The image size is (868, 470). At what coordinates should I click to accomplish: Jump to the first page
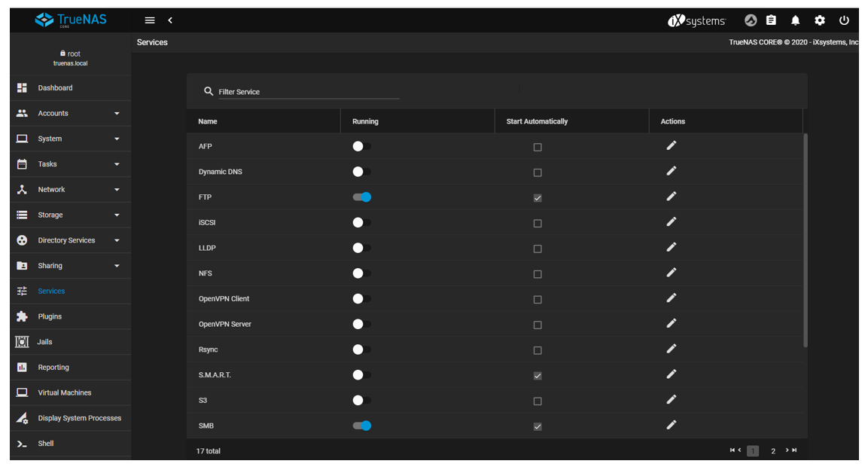pyautogui.click(x=732, y=450)
